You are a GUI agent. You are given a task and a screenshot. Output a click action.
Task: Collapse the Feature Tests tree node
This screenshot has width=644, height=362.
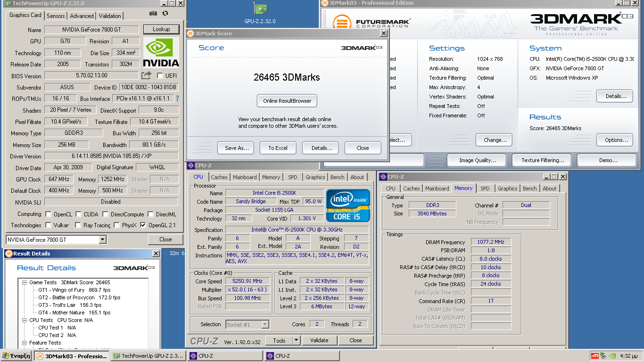[x=24, y=343]
